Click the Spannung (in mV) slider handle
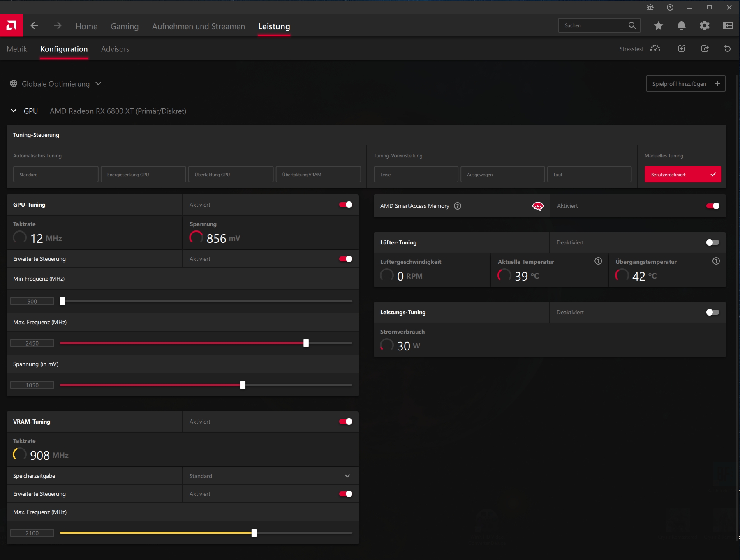The width and height of the screenshot is (740, 560). click(x=243, y=385)
